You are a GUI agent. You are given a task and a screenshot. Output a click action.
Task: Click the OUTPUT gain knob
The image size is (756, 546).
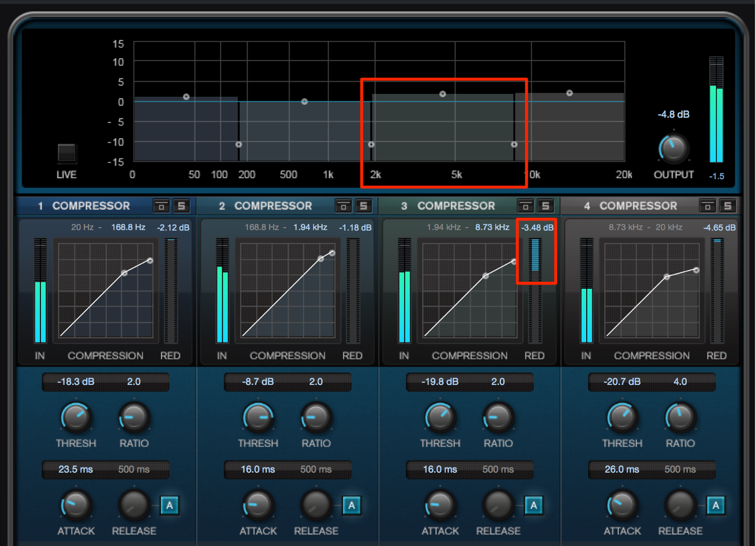673,148
